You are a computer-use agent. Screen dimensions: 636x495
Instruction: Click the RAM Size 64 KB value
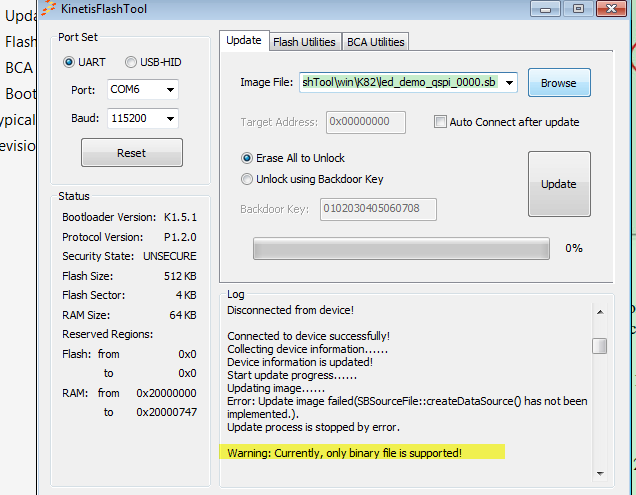pos(183,315)
